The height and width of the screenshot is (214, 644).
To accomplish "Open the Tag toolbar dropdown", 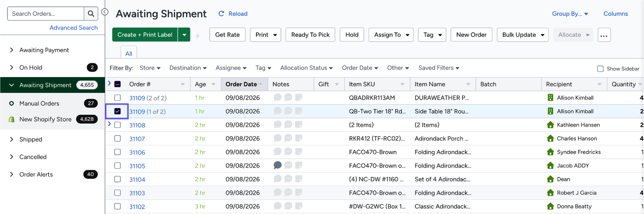I will (432, 35).
